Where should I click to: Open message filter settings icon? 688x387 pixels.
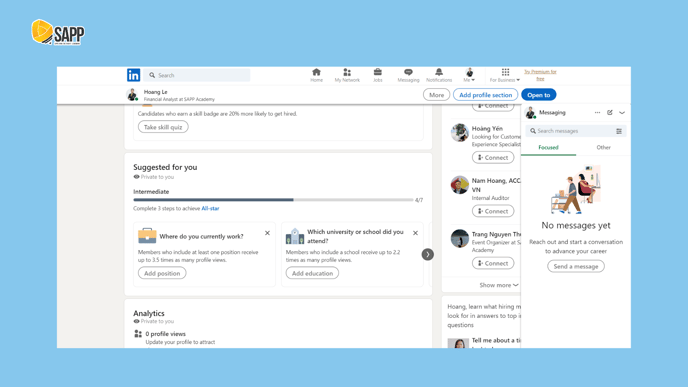pos(619,131)
